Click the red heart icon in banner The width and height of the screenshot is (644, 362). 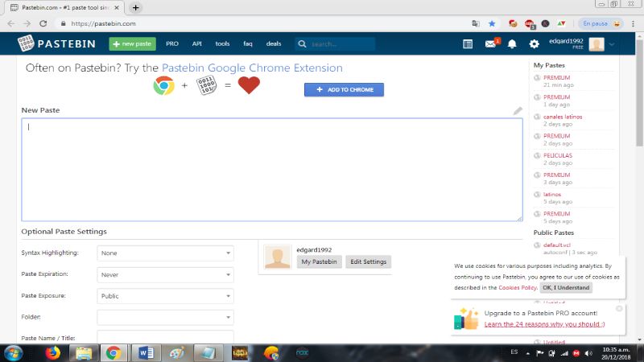point(249,85)
